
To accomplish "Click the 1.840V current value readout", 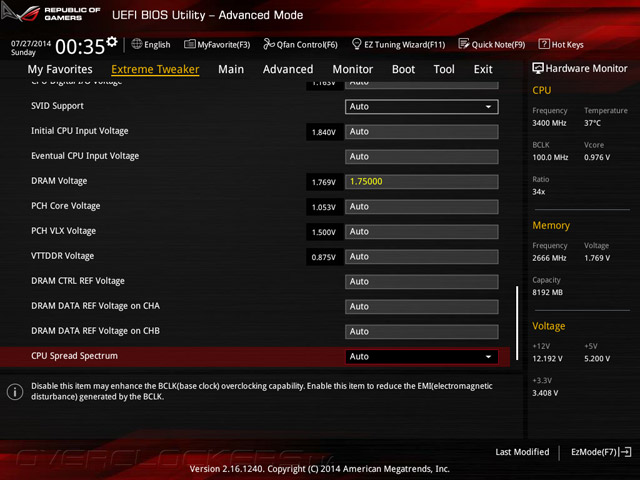I will (x=324, y=132).
